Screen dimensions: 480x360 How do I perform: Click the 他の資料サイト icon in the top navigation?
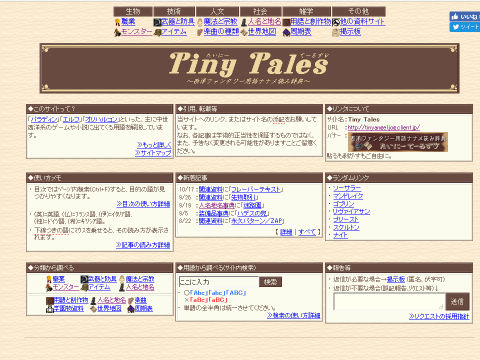[x=336, y=22]
